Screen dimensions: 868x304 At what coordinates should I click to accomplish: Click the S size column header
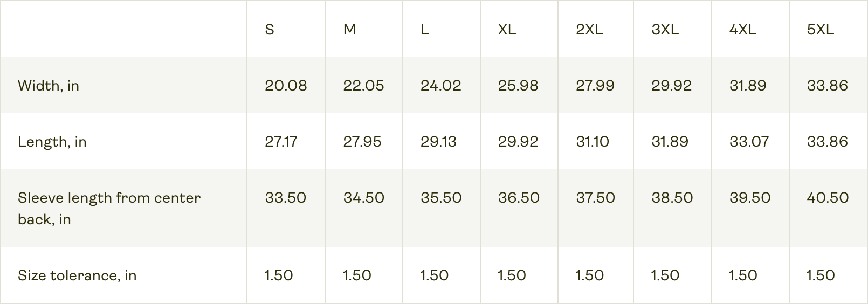[x=270, y=30]
